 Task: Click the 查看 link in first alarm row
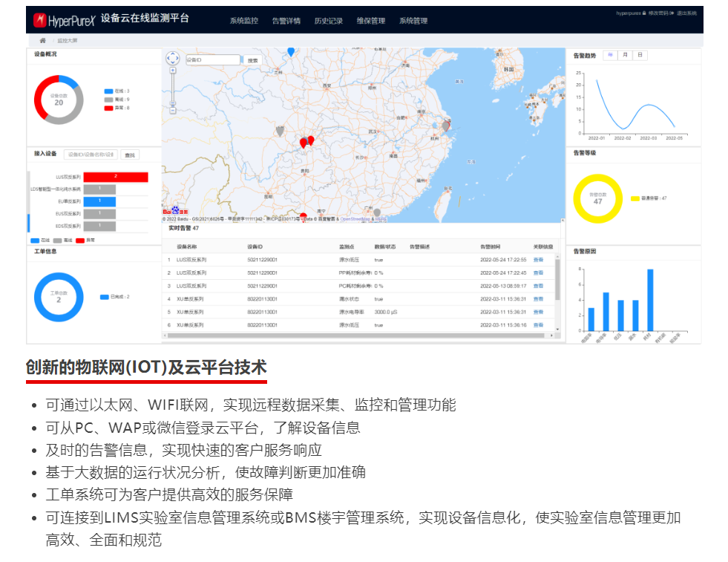click(x=538, y=260)
